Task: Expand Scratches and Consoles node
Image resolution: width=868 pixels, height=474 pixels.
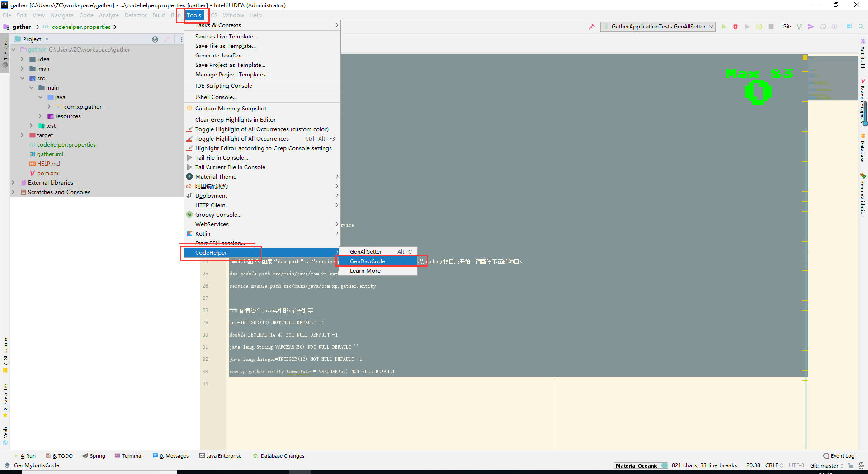Action: click(x=13, y=192)
